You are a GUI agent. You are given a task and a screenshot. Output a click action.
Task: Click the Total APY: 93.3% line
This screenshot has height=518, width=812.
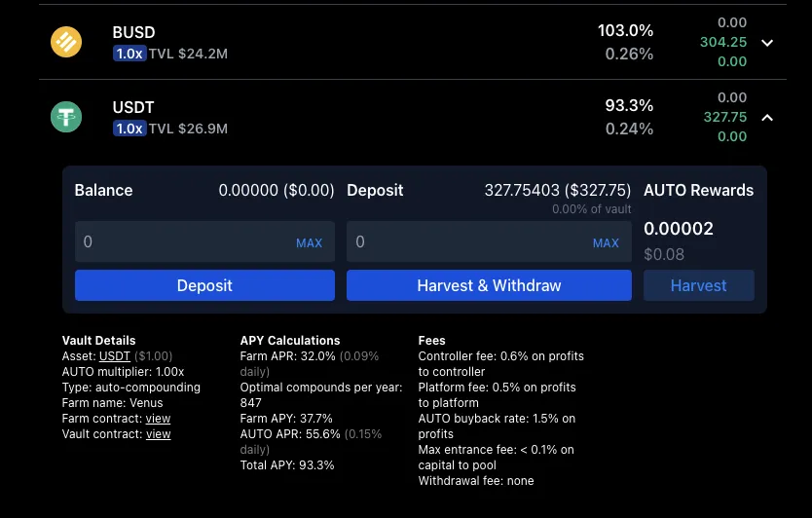[x=287, y=465]
